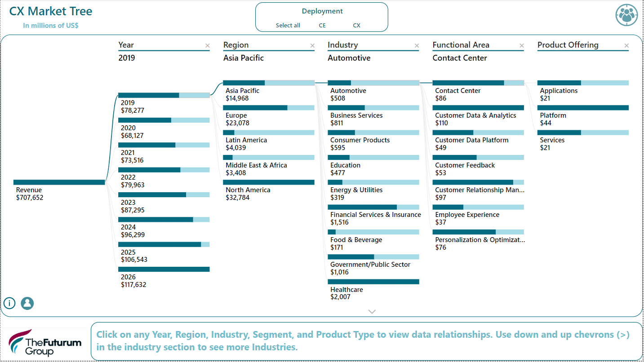Click the user profile icon bottom left
Image resolution: width=644 pixels, height=362 pixels.
pos(27,303)
